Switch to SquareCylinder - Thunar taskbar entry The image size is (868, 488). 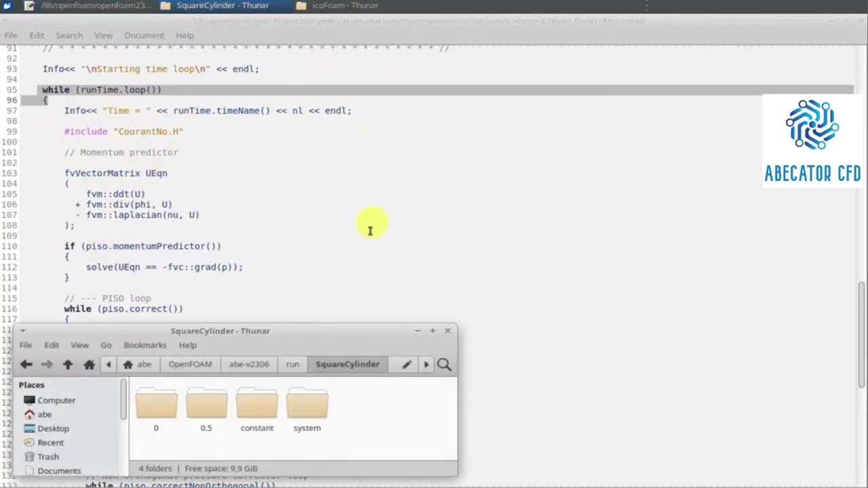pos(216,5)
